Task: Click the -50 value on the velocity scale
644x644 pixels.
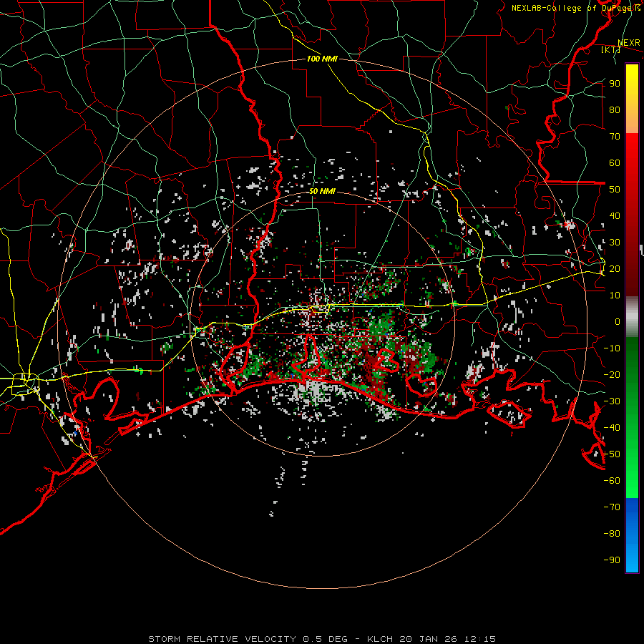Action: tap(612, 454)
